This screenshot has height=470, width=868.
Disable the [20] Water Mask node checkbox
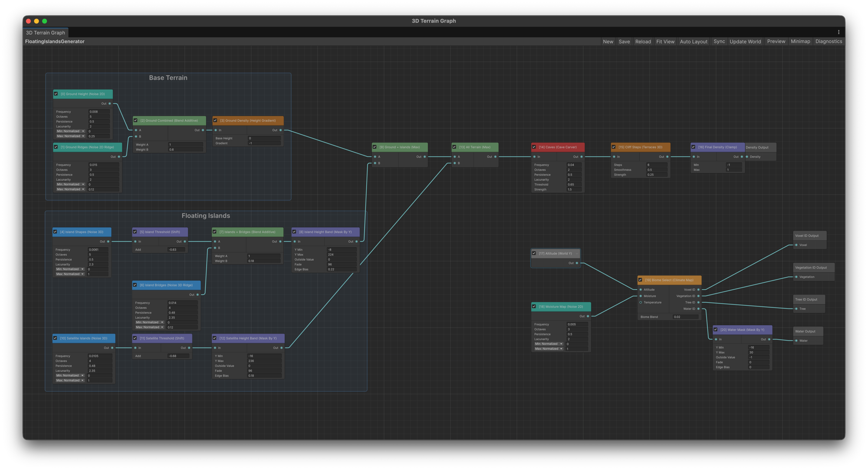click(x=716, y=330)
